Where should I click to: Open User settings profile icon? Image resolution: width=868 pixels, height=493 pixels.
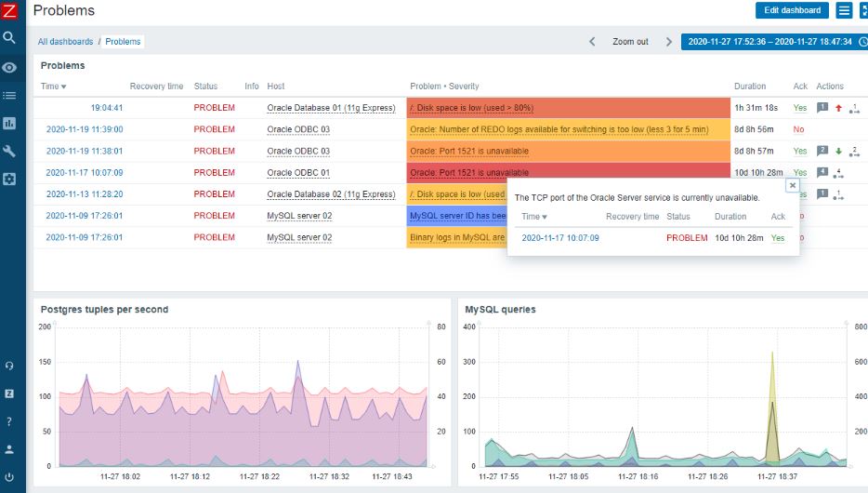9,449
